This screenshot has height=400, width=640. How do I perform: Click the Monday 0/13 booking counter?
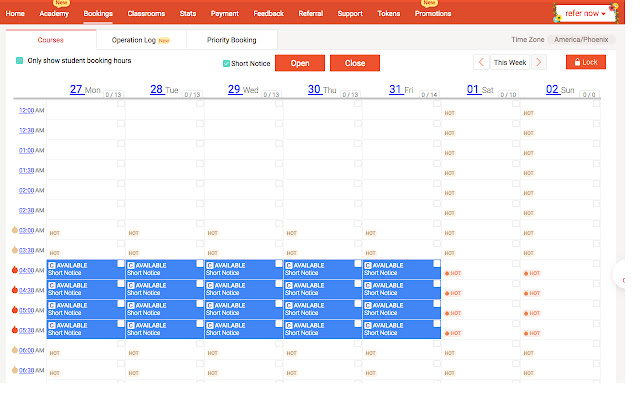[113, 94]
